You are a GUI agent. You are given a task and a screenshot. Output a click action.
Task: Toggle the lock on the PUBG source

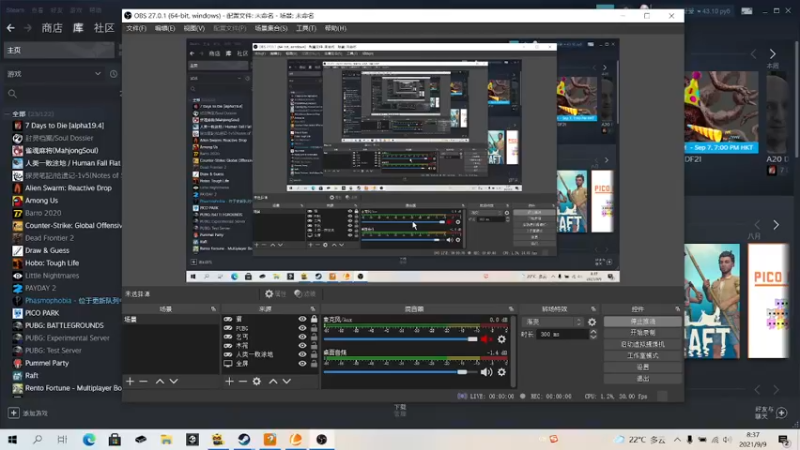(x=314, y=328)
